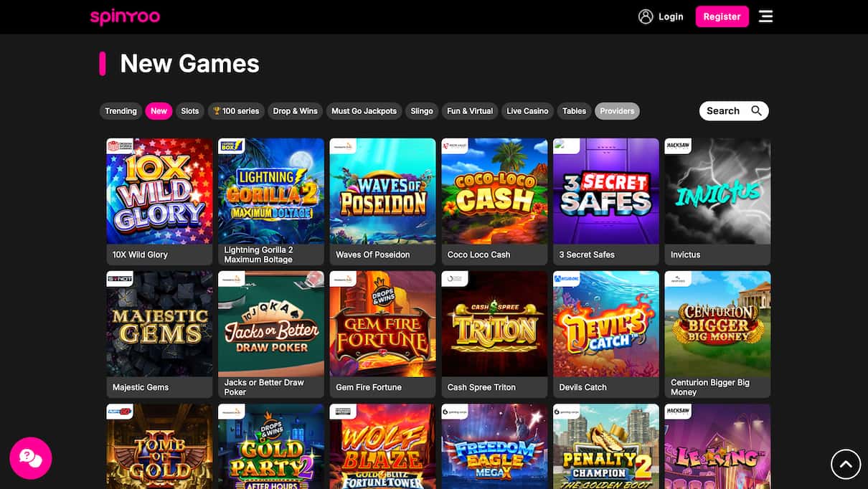This screenshot has width=868, height=489.
Task: Log in via the Login link
Action: coord(671,16)
